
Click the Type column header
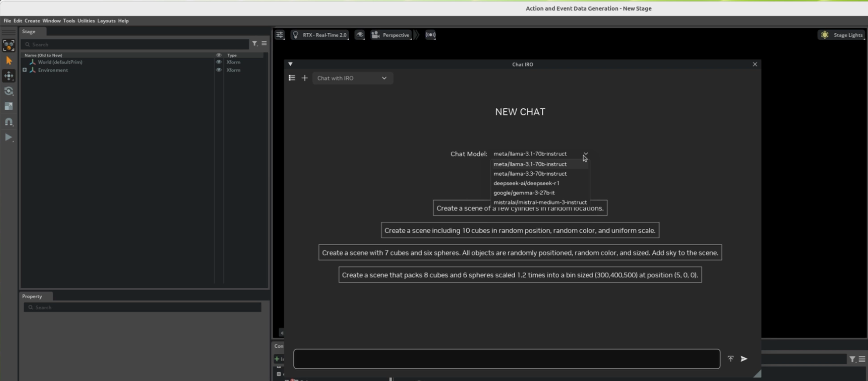pyautogui.click(x=232, y=55)
